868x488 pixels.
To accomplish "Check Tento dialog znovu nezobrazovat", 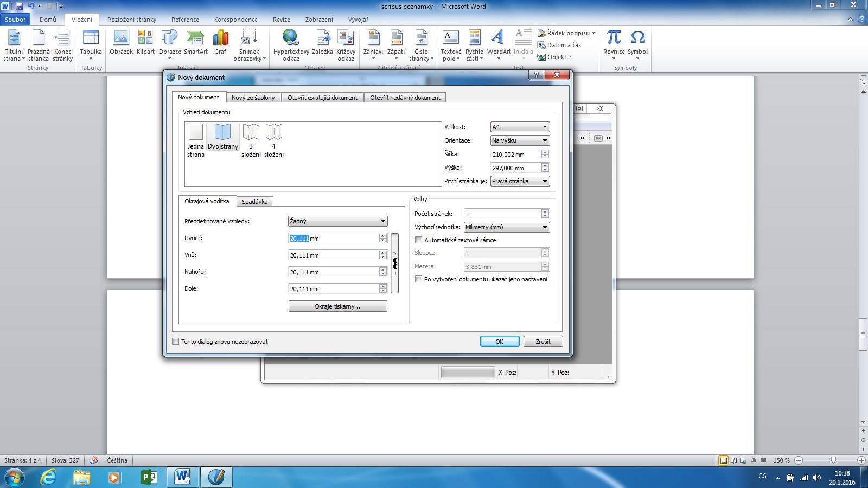I will [x=175, y=342].
